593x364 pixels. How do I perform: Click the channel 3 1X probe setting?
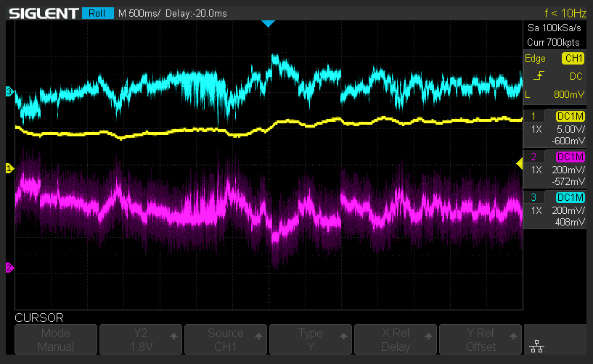536,210
